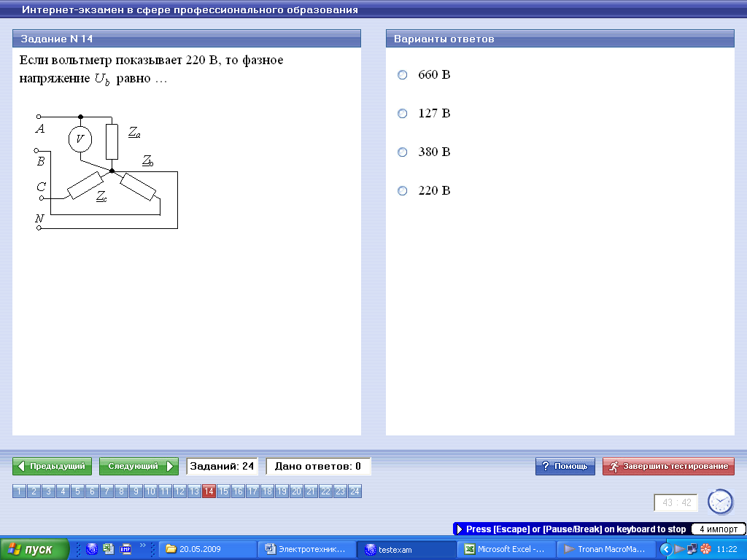Image resolution: width=747 pixels, height=560 pixels.
Task: Click the clock icon near timer
Action: (720, 502)
